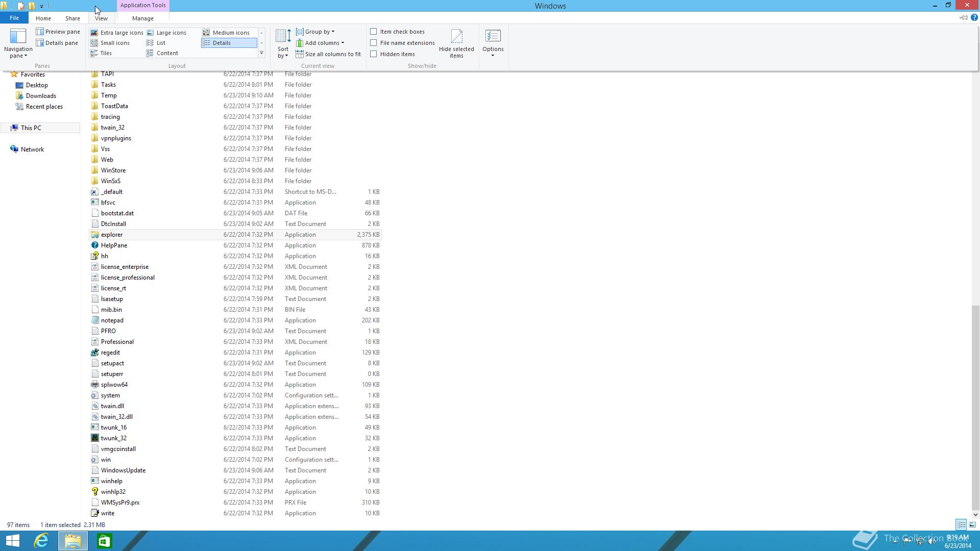Select the View ribbon tab
Screen dimensions: 980x551
point(101,18)
